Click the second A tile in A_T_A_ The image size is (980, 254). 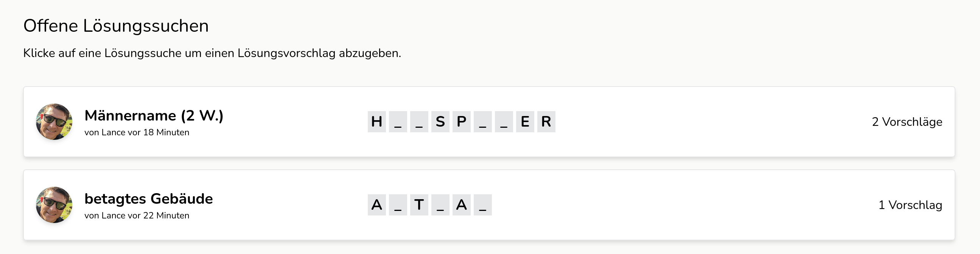(x=462, y=205)
